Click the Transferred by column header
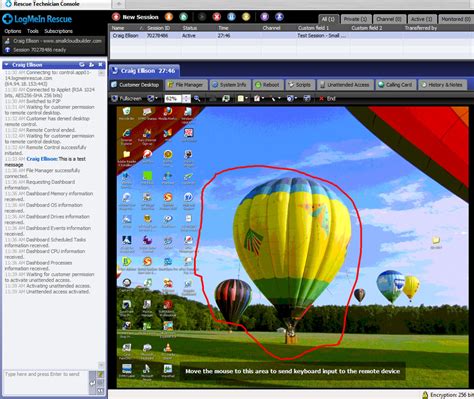474x399 pixels. click(x=421, y=28)
